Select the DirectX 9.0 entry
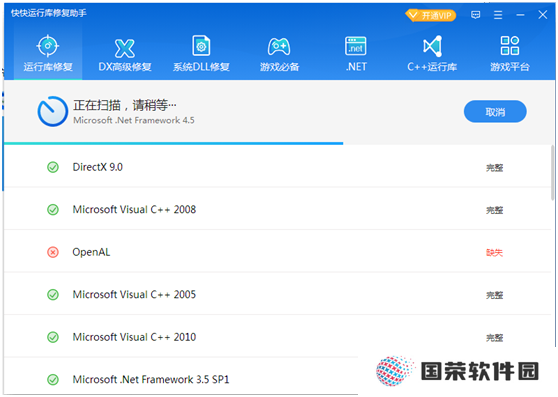This screenshot has height=397, width=558. pos(277,167)
